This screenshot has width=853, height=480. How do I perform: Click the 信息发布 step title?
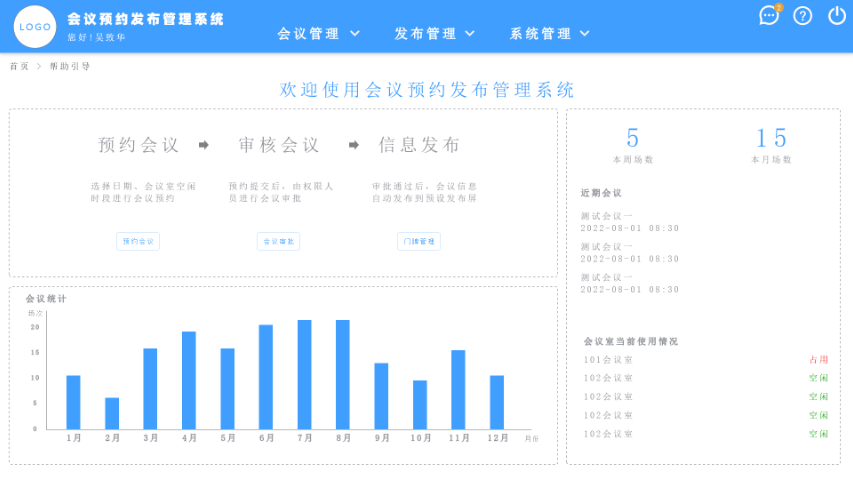click(419, 145)
